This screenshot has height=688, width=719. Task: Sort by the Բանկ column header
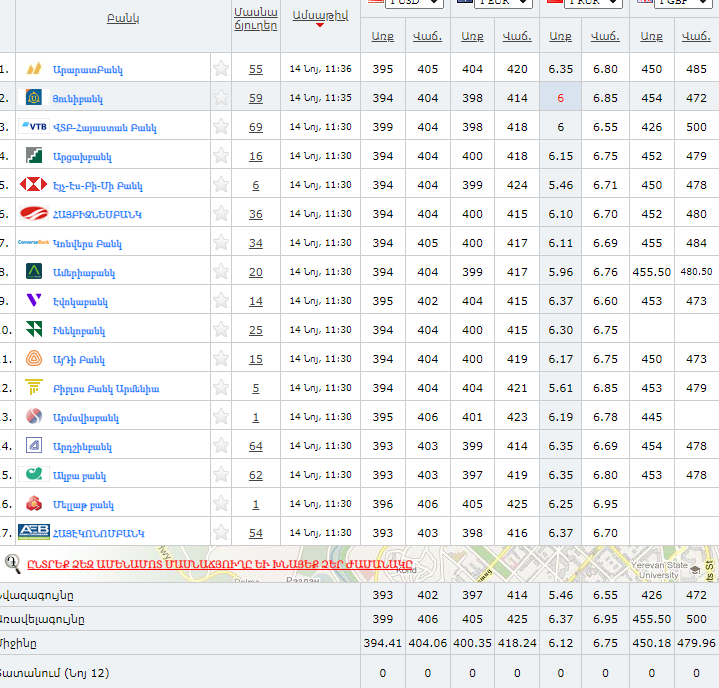123,18
